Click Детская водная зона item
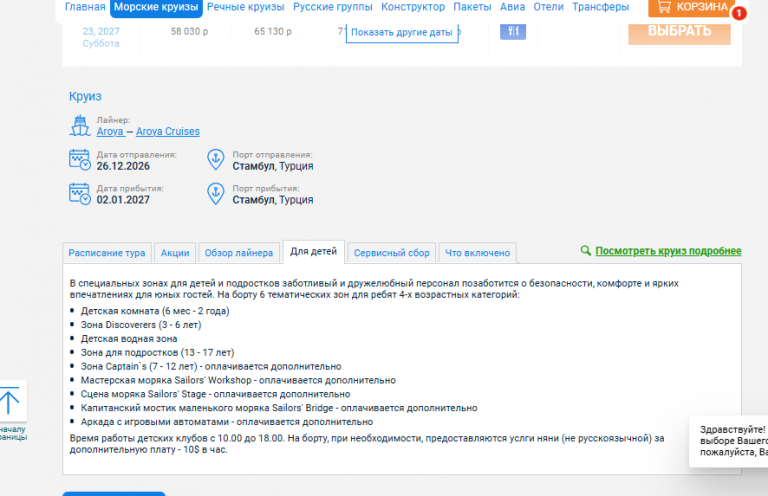Screen dimensions: 768x496 pos(129,338)
